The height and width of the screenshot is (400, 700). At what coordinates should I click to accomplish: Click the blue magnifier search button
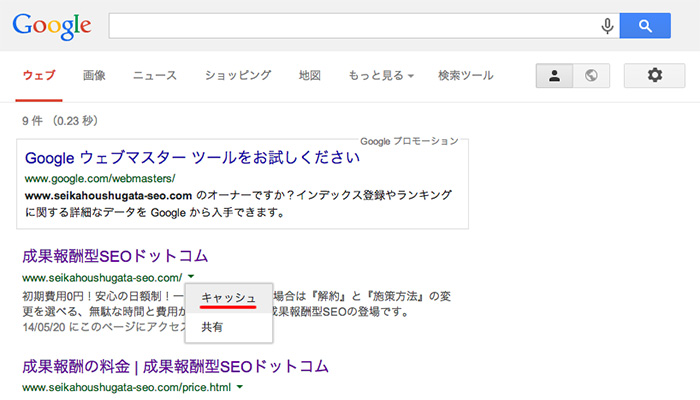645,25
